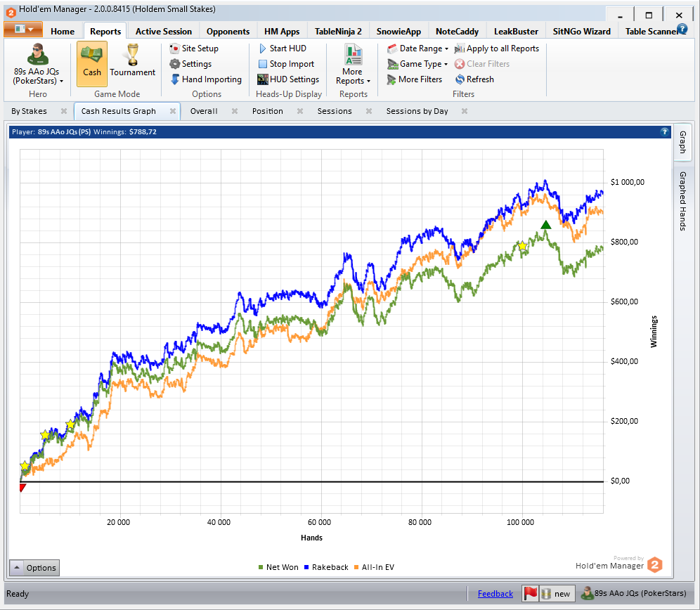This screenshot has width=700, height=610.
Task: Open the Active Session tab
Action: pos(163,31)
